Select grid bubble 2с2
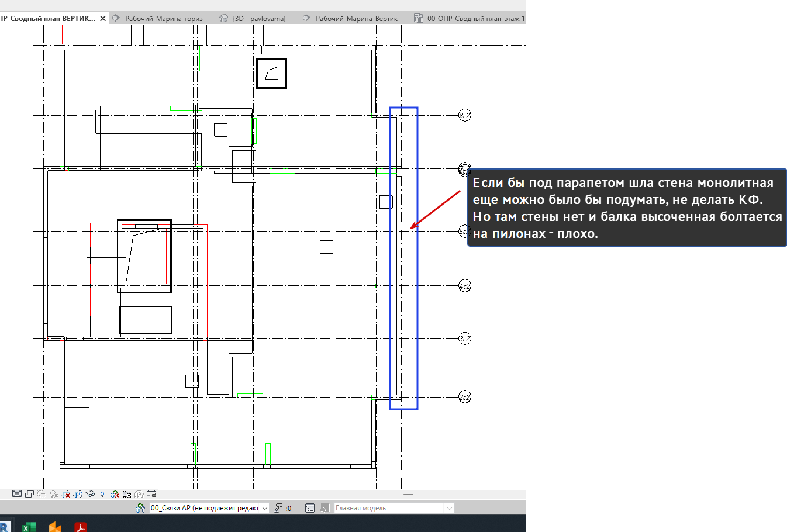787x532 pixels. 464,397
